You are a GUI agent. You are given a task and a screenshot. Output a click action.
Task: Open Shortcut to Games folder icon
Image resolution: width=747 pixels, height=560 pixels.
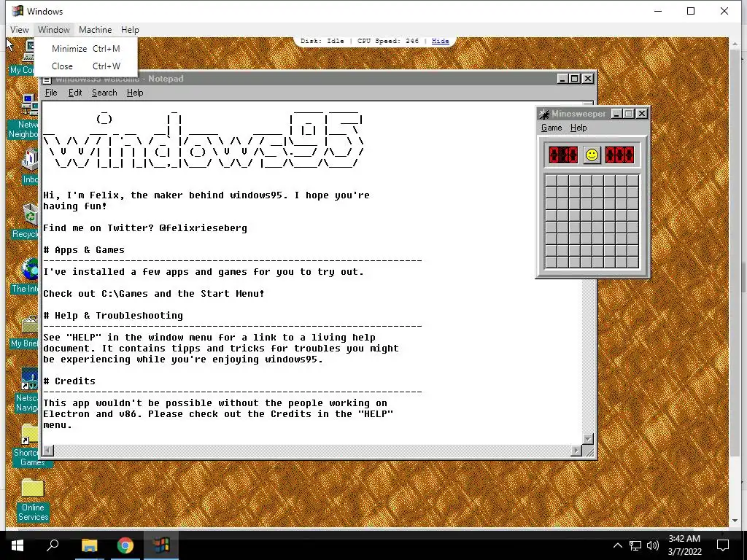tap(29, 435)
